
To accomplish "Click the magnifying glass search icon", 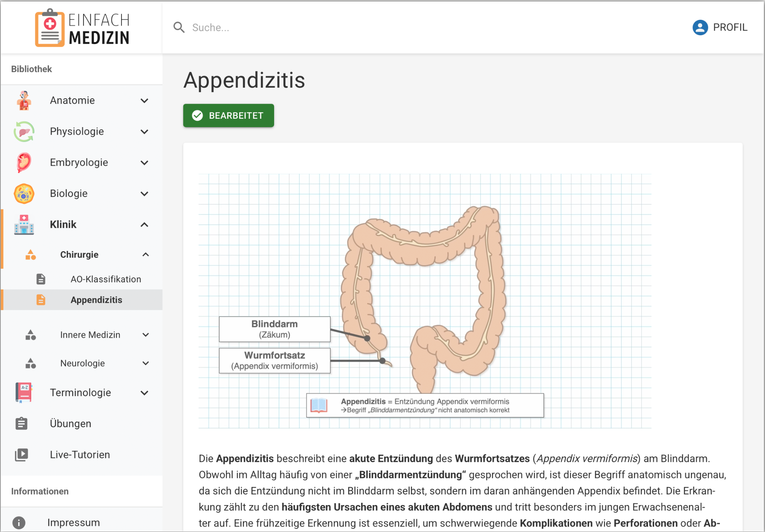I will point(179,27).
